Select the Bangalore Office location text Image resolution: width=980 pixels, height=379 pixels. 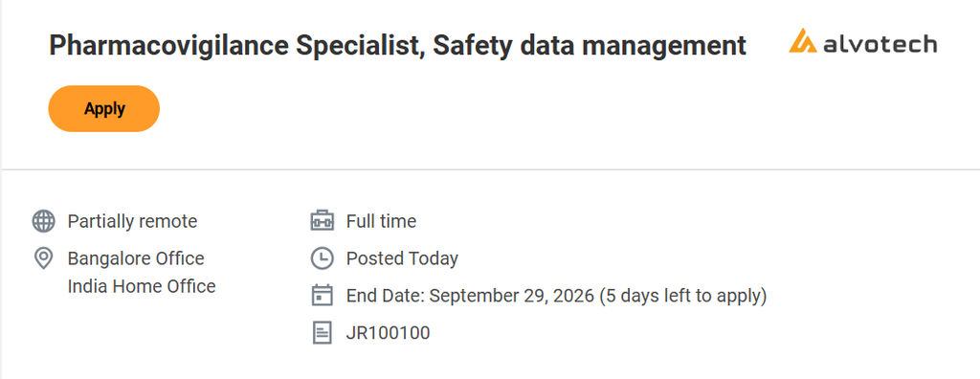tap(136, 258)
